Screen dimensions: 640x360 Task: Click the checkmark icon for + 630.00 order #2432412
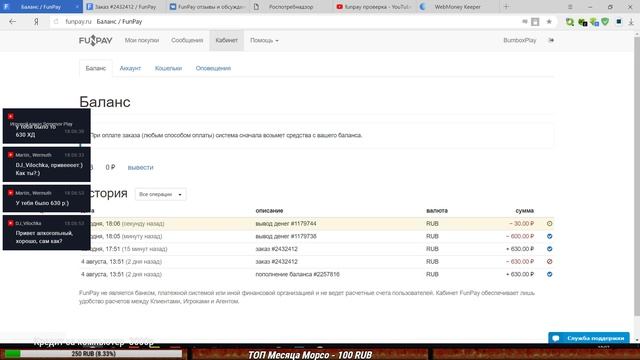click(x=549, y=249)
